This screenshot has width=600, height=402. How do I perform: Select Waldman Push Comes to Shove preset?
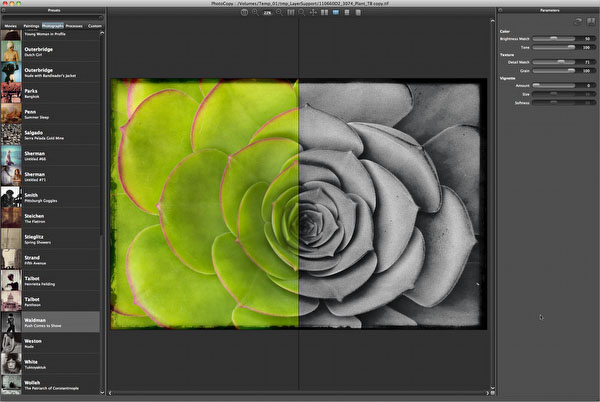50,322
